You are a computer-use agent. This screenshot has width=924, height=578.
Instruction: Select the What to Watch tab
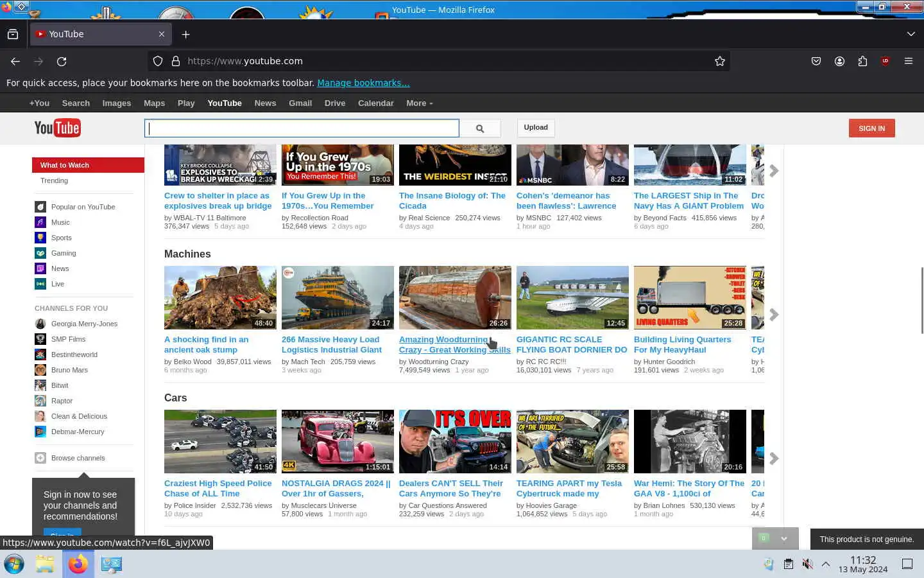coord(88,165)
